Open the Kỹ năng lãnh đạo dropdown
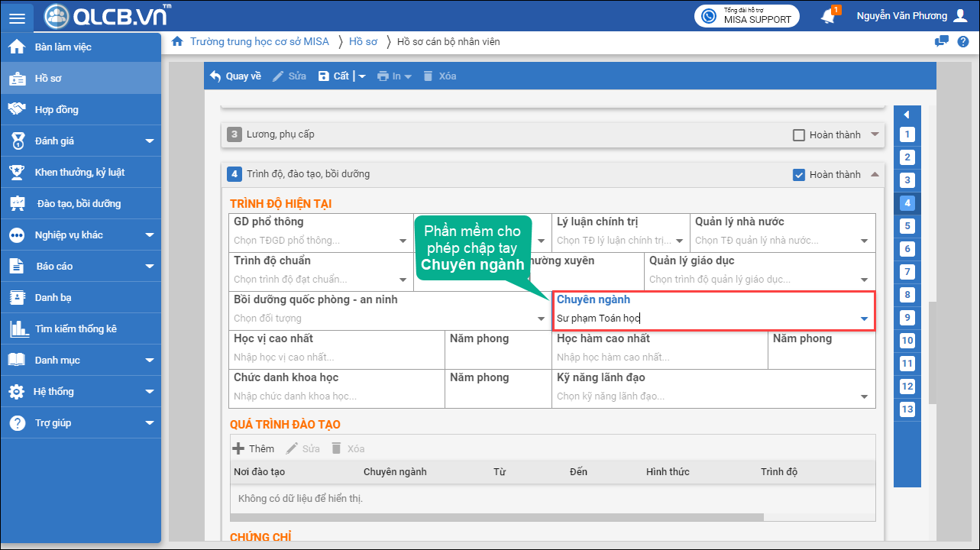The width and height of the screenshot is (980, 550). (864, 396)
